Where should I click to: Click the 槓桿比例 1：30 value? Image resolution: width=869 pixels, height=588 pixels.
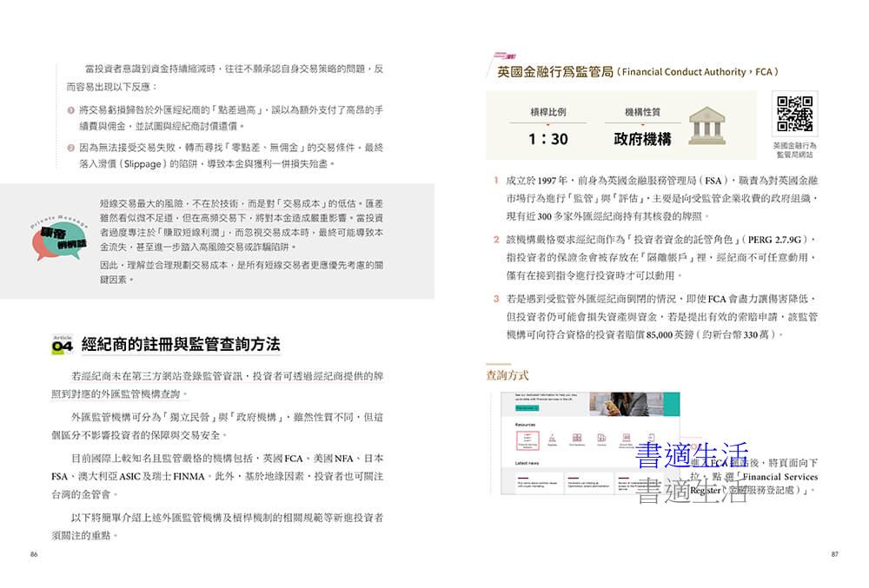click(x=547, y=139)
